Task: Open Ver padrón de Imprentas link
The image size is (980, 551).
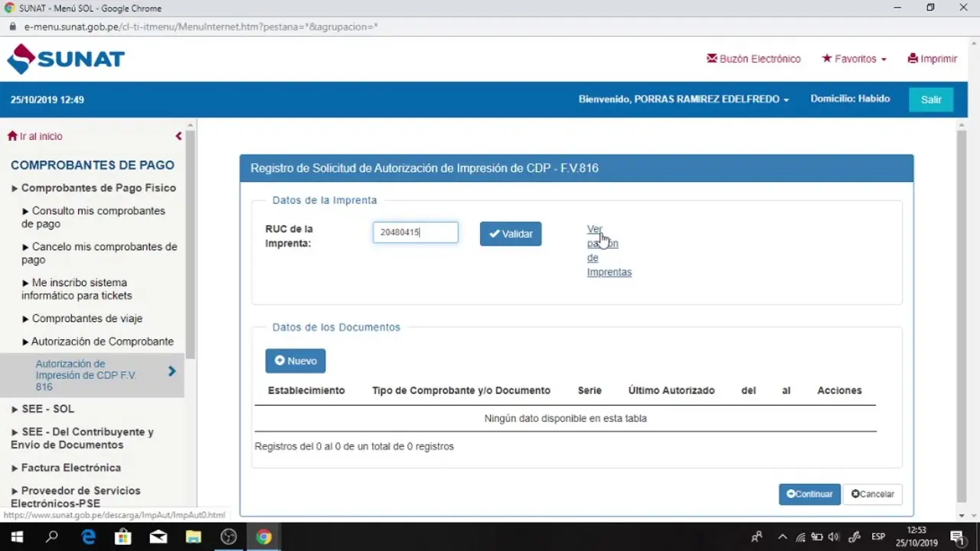Action: pyautogui.click(x=609, y=251)
